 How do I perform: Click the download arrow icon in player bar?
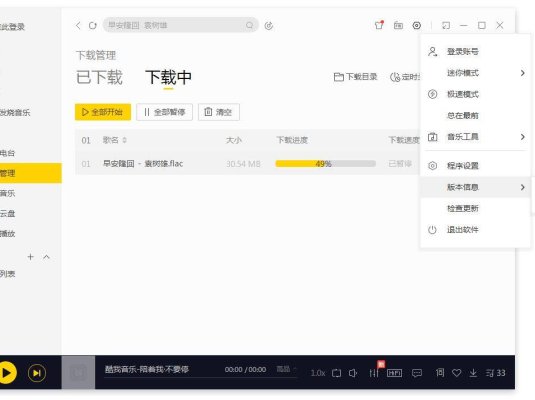(x=473, y=373)
